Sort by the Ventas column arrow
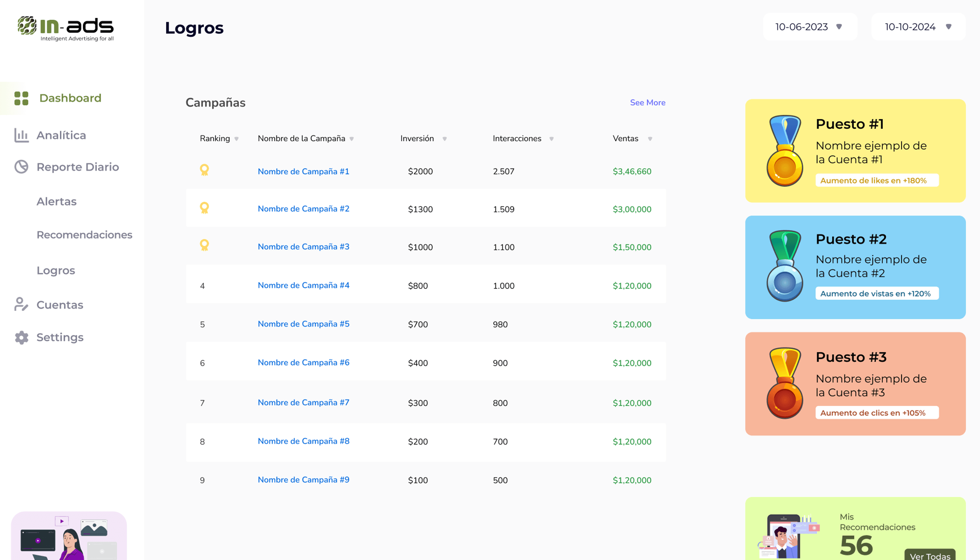The image size is (980, 560). (x=650, y=139)
